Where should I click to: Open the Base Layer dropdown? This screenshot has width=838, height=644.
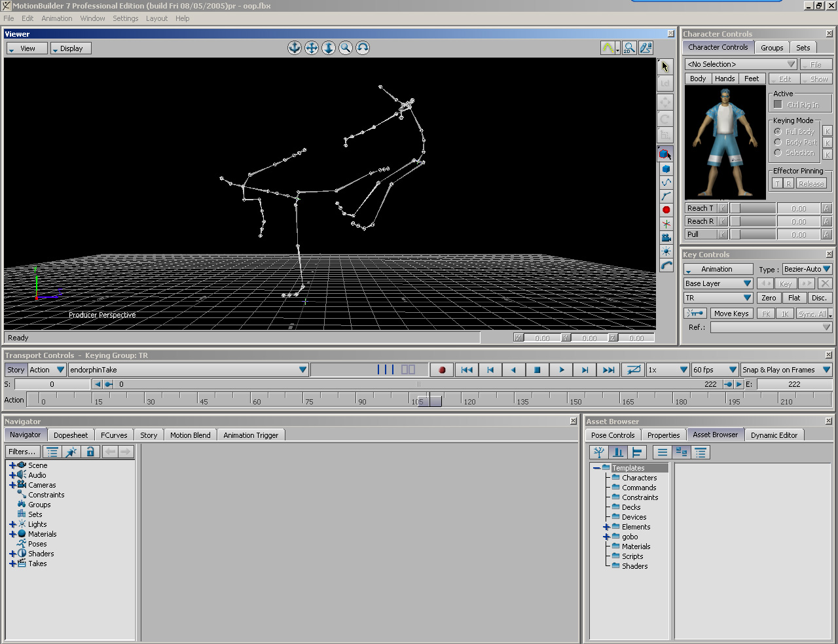pos(718,283)
